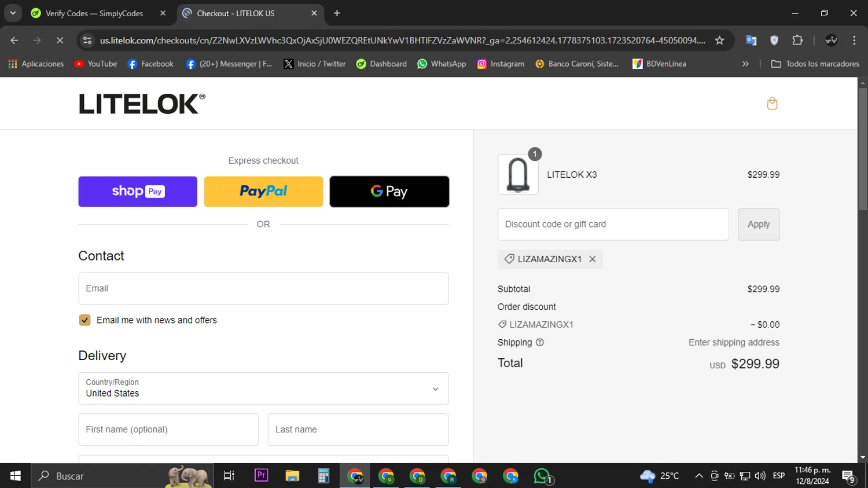Open the browser profile avatar
The height and width of the screenshot is (488, 868).
(x=832, y=41)
